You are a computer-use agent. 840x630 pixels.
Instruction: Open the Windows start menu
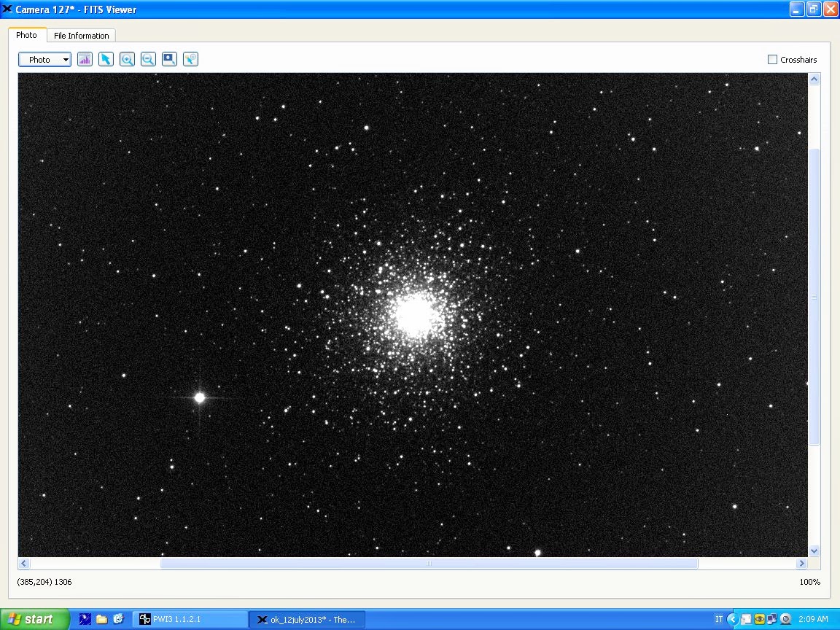coord(34,619)
